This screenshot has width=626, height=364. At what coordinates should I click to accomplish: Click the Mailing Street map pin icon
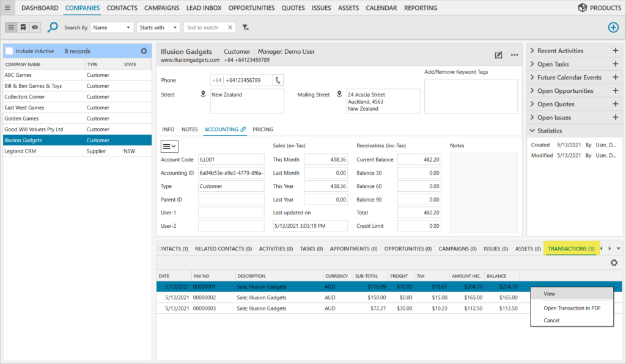coord(339,95)
